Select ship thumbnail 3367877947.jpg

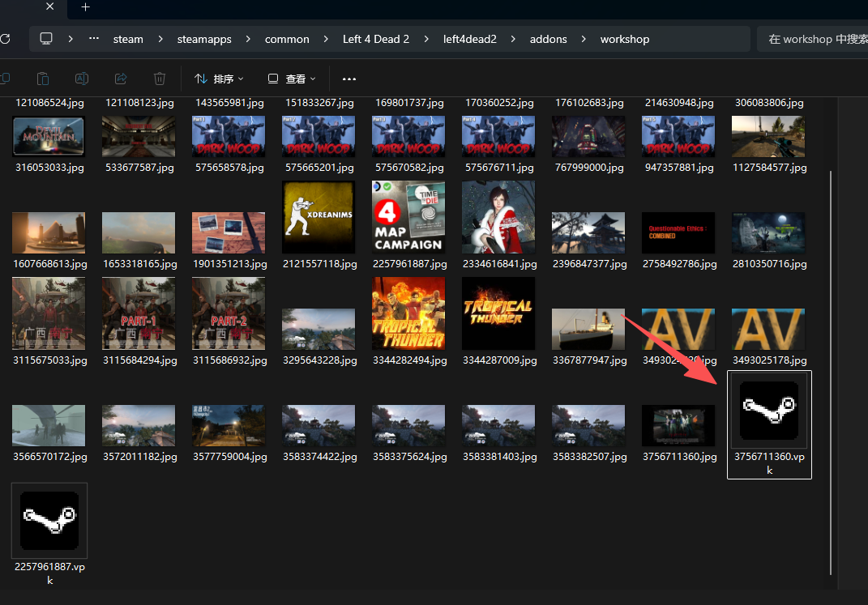(x=588, y=329)
